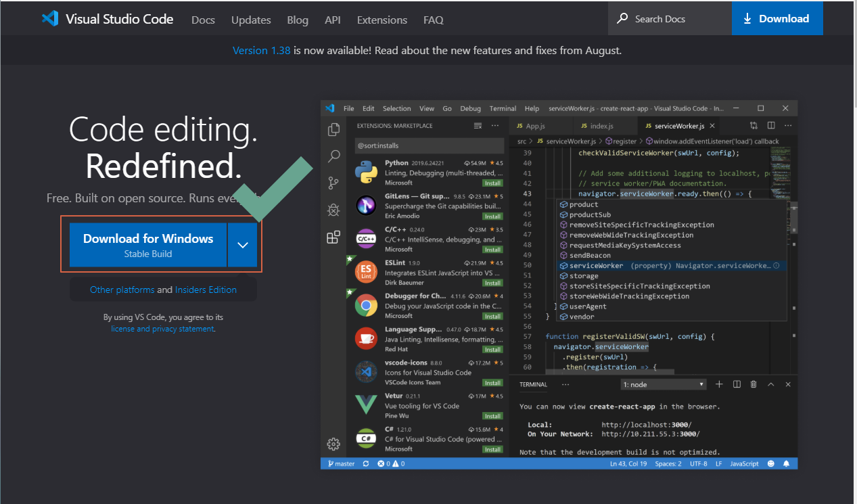Viewport: 857px width, 504px height.
Task: Switch to the index.js tab
Action: click(x=601, y=126)
